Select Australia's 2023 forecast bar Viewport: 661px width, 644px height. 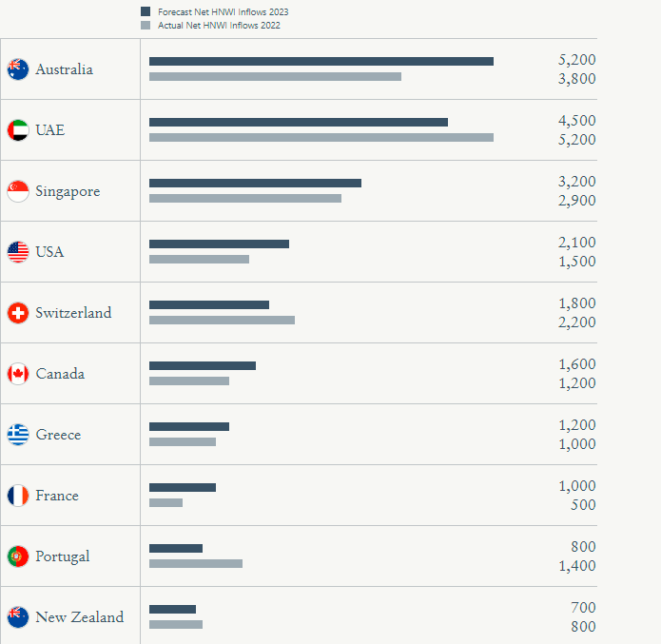[x=321, y=62]
